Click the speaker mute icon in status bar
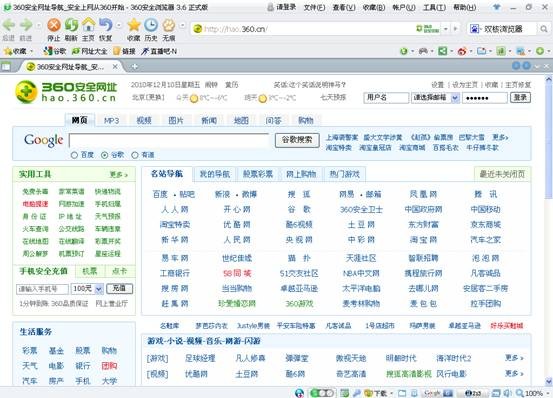Viewport: 553px width, 398px height. [508, 393]
